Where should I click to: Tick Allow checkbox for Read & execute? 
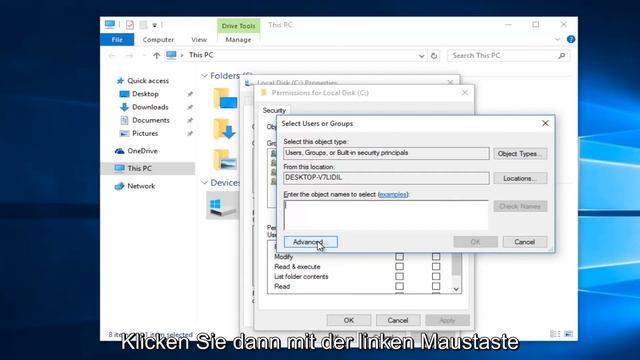point(400,267)
